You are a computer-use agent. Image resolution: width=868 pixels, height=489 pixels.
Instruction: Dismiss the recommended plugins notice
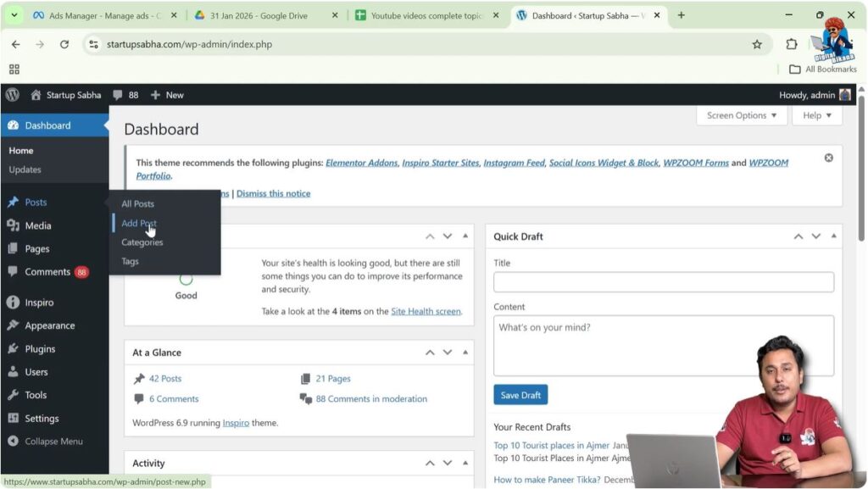click(828, 157)
